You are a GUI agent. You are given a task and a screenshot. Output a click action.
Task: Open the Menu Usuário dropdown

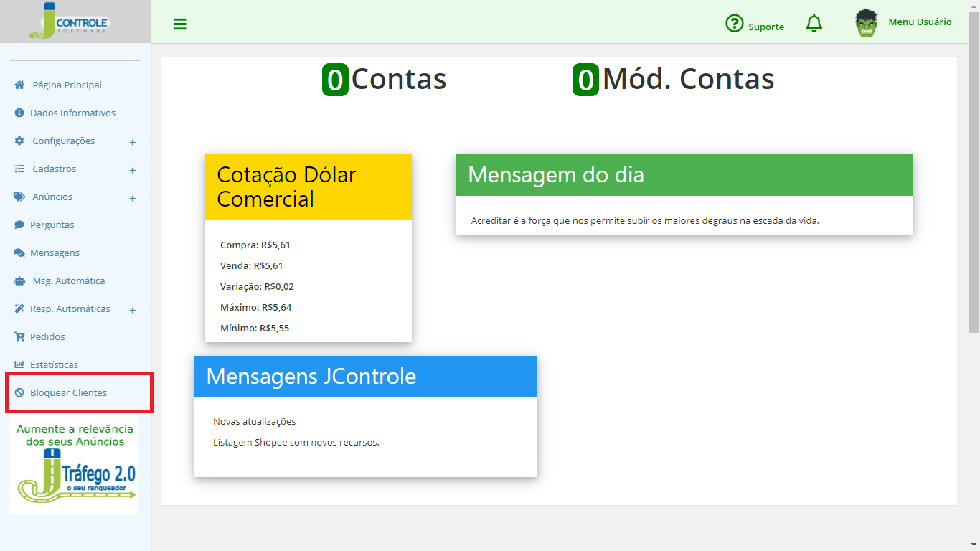920,22
